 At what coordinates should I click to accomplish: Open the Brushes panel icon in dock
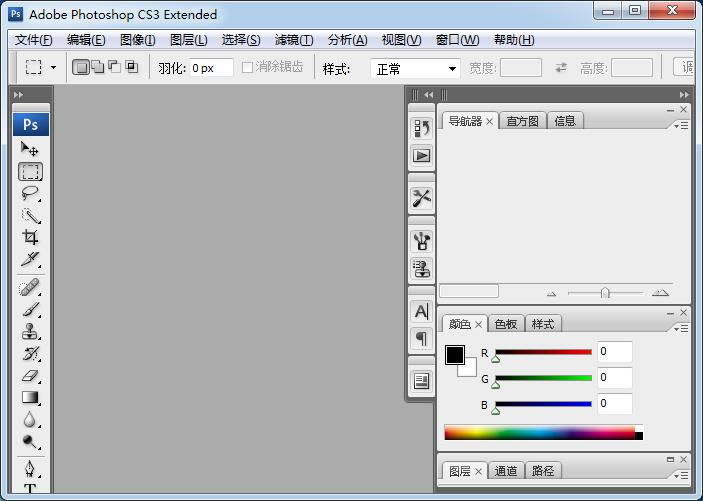click(x=421, y=241)
